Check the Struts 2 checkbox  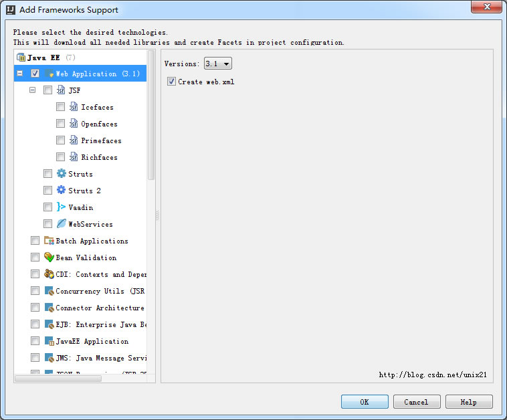(47, 190)
